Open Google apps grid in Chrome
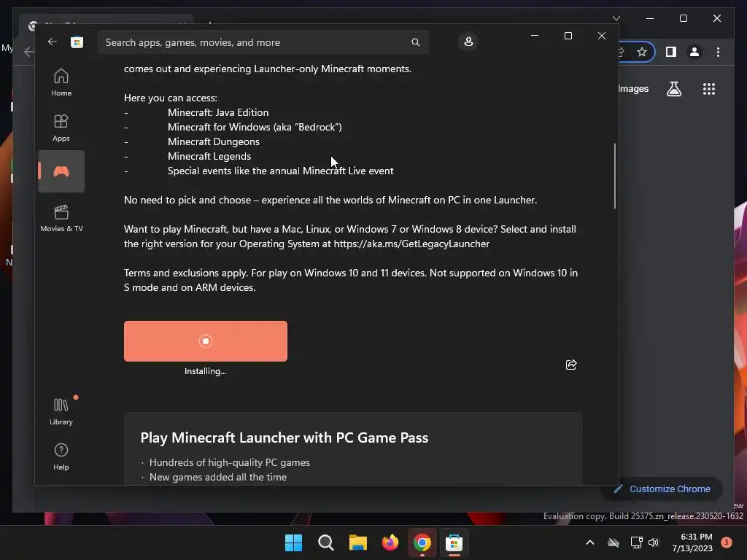 tap(709, 89)
